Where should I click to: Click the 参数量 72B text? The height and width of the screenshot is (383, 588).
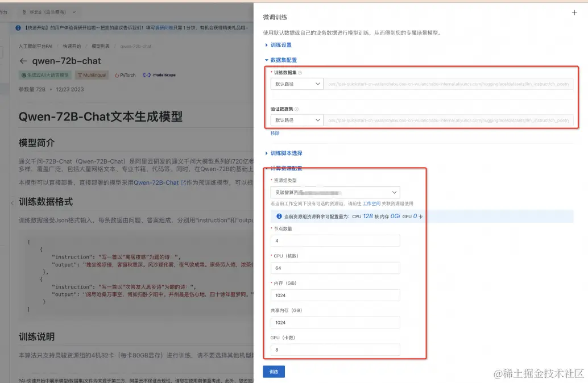32,90
